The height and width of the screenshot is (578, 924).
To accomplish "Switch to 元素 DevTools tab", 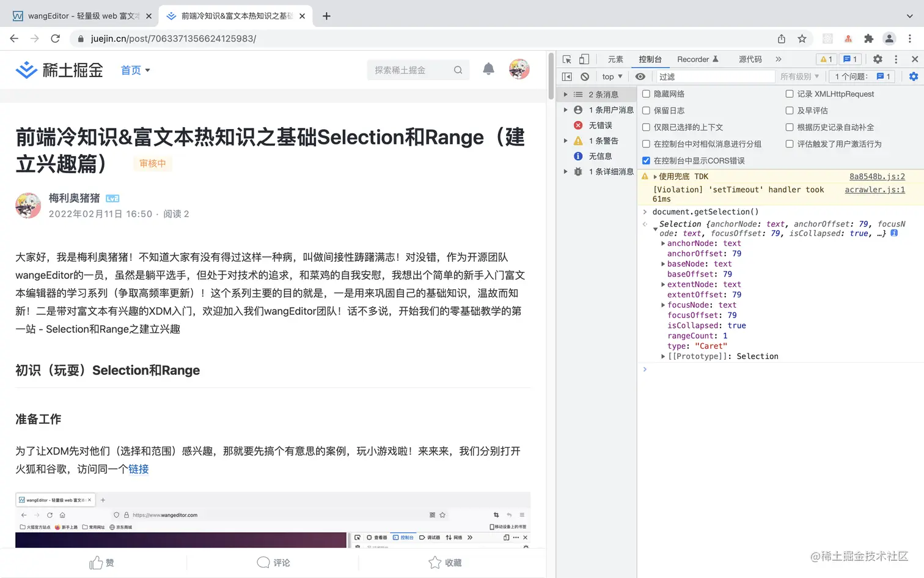I will coord(615,59).
